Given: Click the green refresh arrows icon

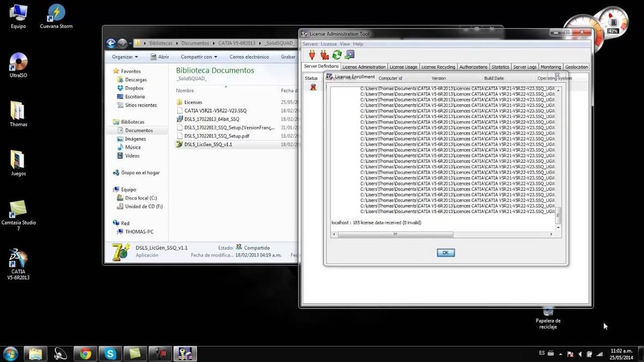Looking at the screenshot, I should 337,55.
